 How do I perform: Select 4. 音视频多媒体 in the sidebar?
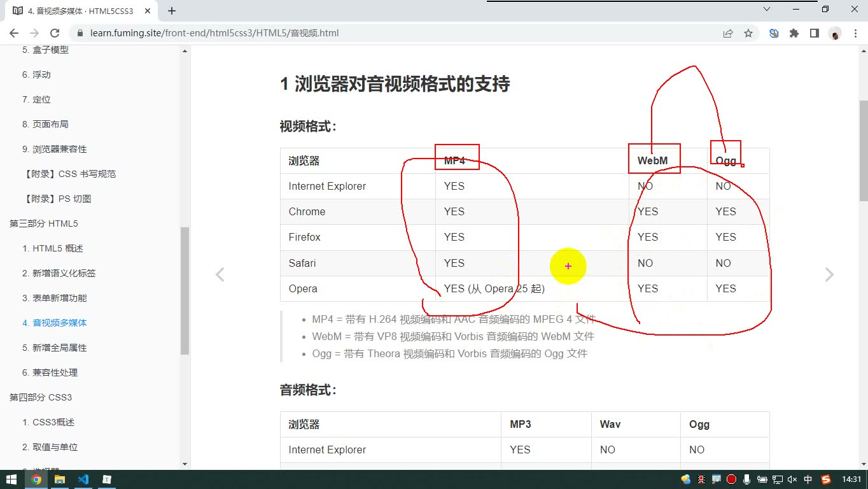click(x=55, y=323)
